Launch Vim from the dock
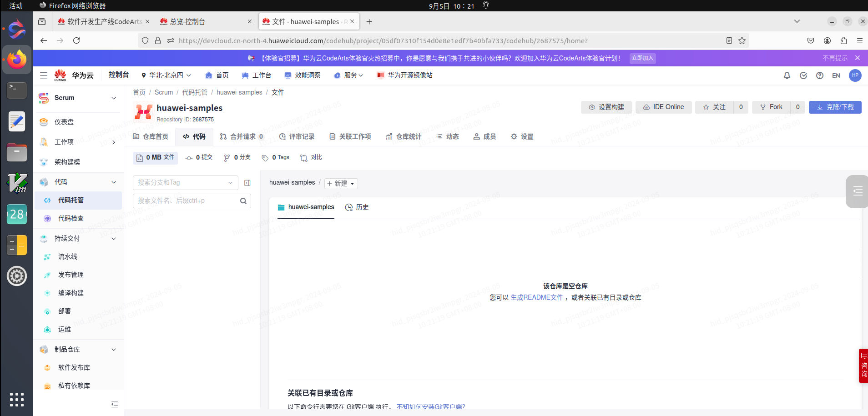Image resolution: width=868 pixels, height=416 pixels. [17, 183]
